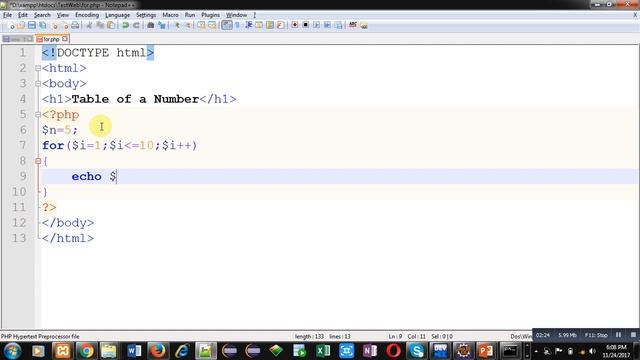Click the '$n=5;' code line
This screenshot has width=640, height=360.
60,130
